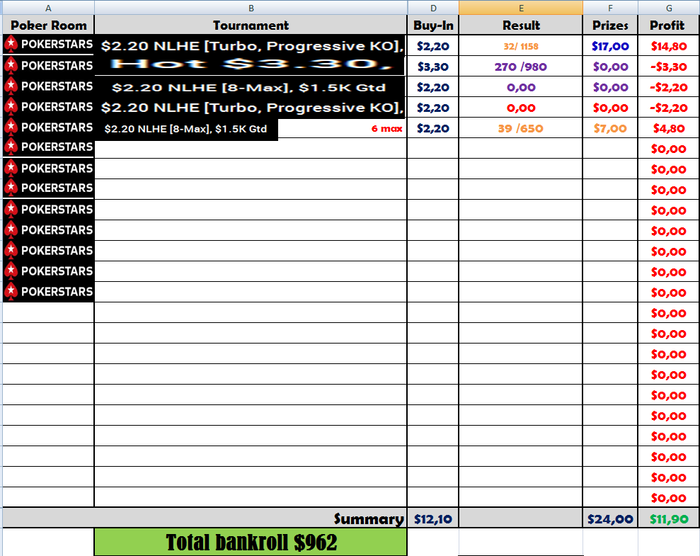The image size is (700, 556).
Task: Select Prizes cell $17,00
Action: [x=610, y=46]
